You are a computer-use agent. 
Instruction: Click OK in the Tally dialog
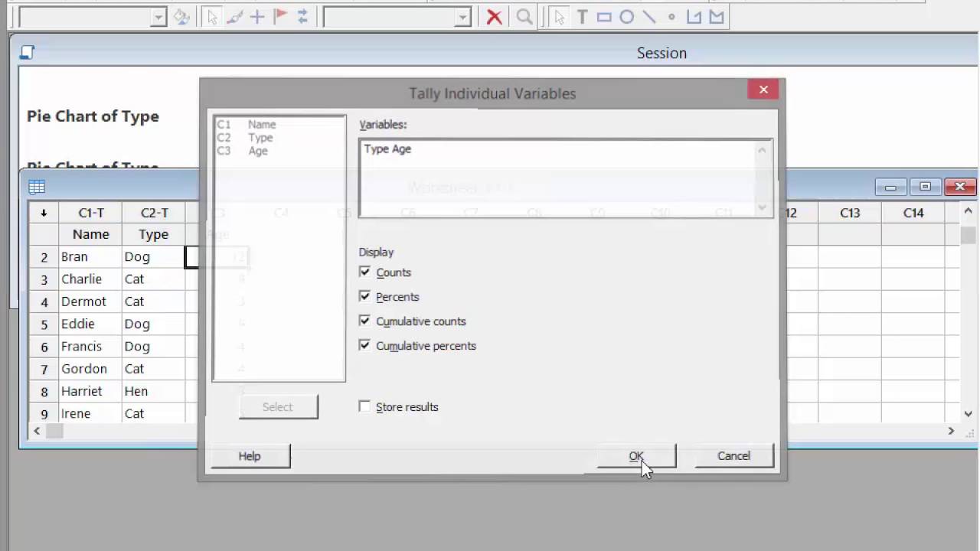click(x=636, y=455)
